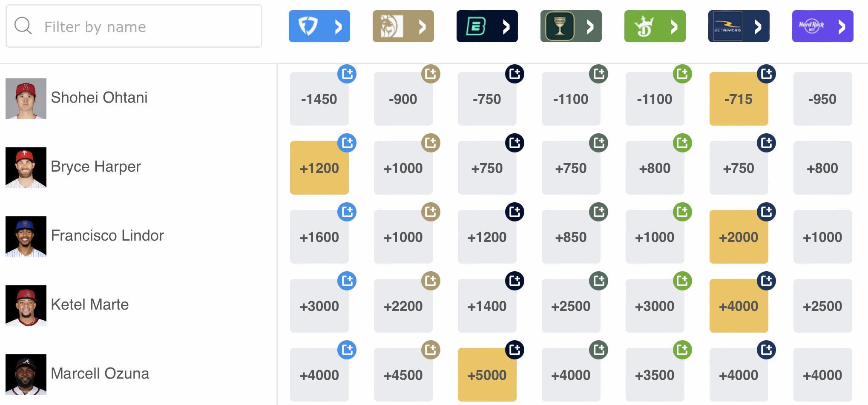Viewport: 868px width, 405px height.
Task: Add Ohtani's FanDuel -1450 odds to betslip
Action: pos(347,74)
